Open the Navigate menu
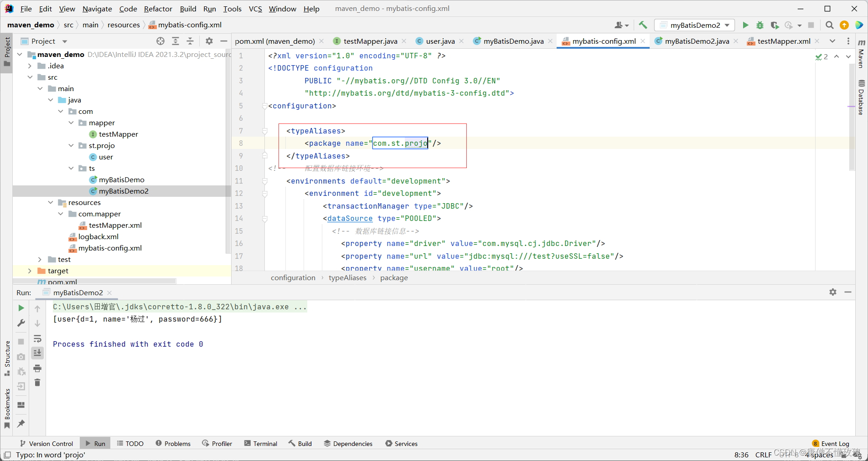This screenshot has width=868, height=461. point(97,9)
